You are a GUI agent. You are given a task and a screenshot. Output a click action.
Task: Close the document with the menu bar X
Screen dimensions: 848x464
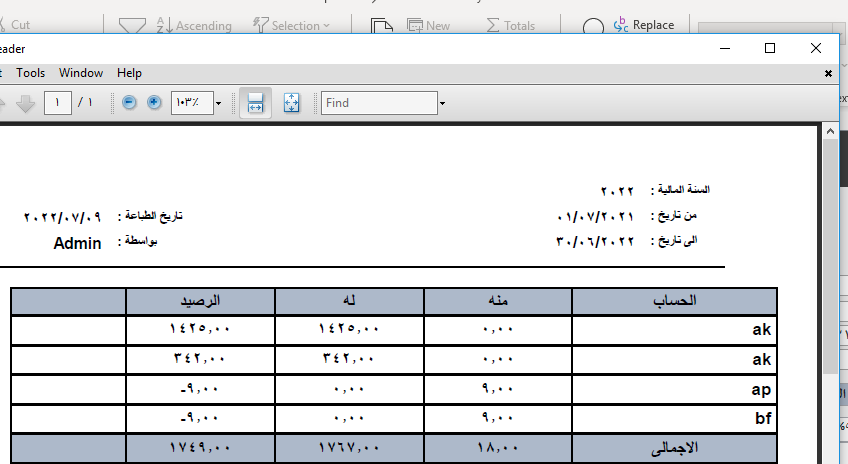(828, 74)
